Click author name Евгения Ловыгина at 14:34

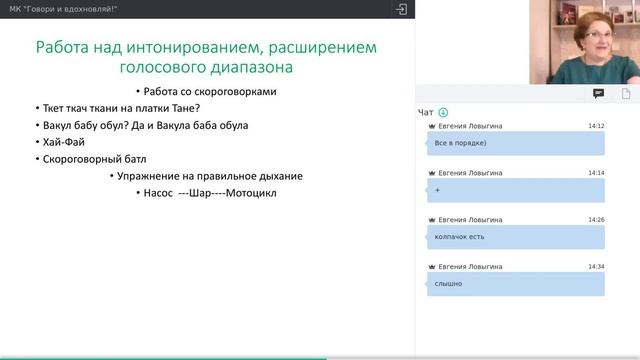[470, 267]
